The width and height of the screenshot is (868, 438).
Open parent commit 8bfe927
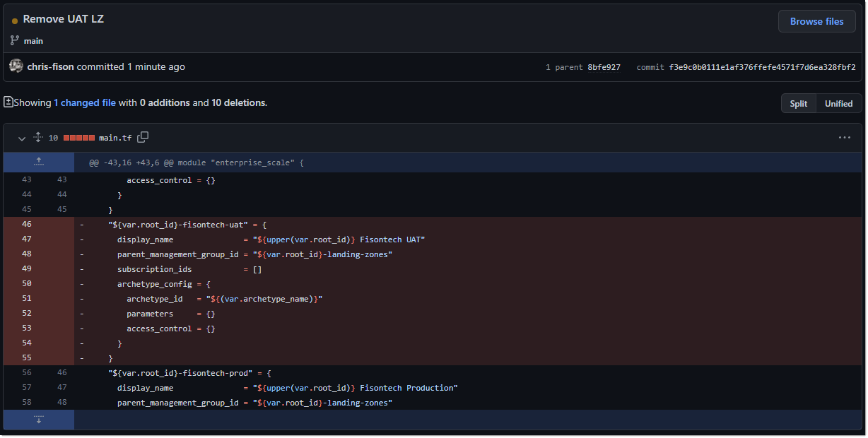tap(604, 67)
